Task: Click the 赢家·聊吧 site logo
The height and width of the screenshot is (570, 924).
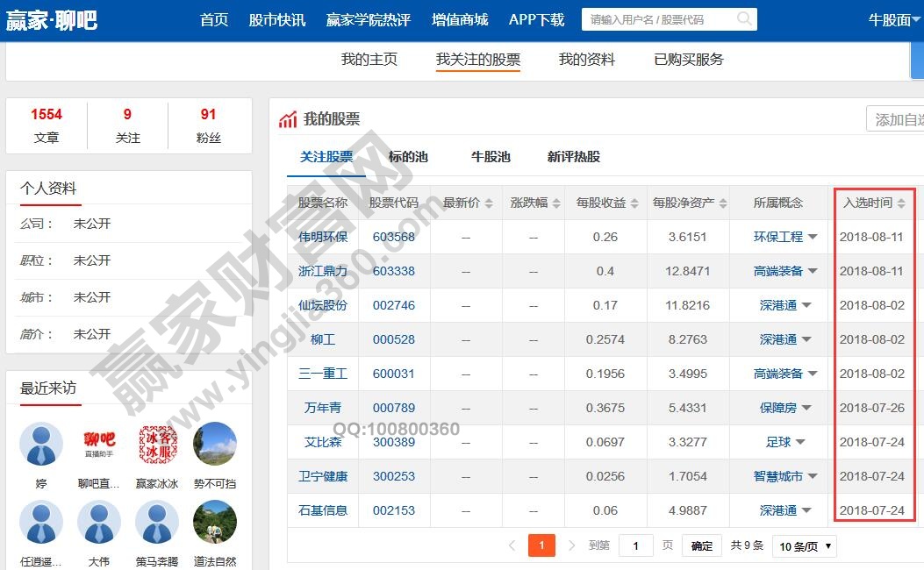Action: coord(52,20)
